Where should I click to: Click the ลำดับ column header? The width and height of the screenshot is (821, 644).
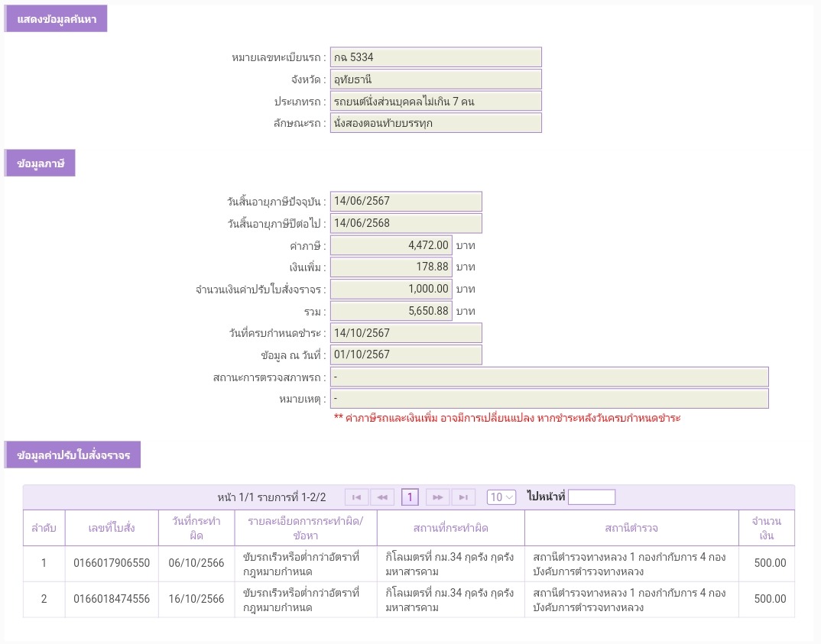(44, 528)
